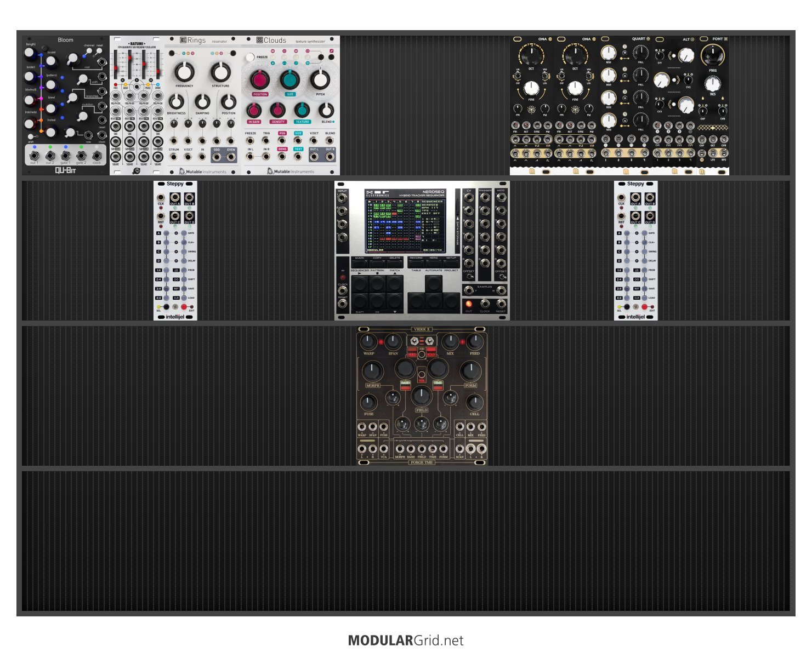Select the NerdSeq CLOCK output jack
Viewport: 812px width, 652px height.
pos(485,304)
